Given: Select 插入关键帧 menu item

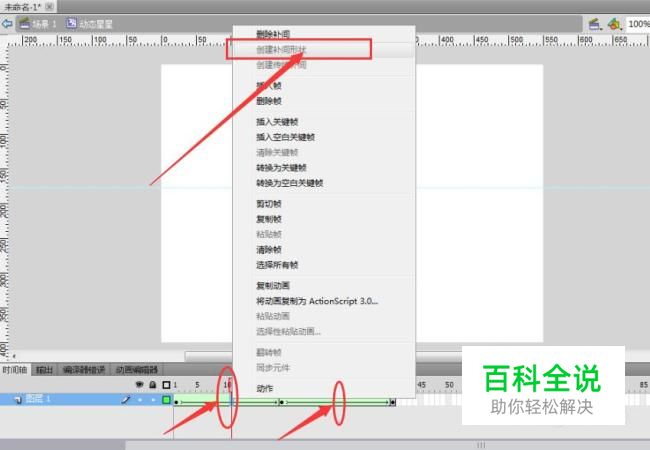Looking at the screenshot, I should 277,122.
